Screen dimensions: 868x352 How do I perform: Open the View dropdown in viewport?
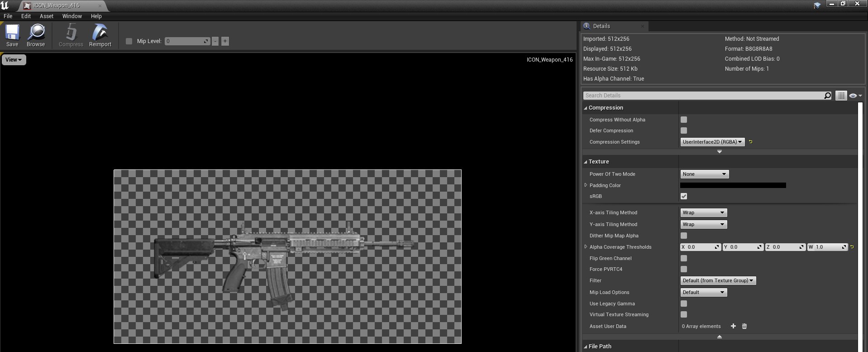(x=14, y=60)
